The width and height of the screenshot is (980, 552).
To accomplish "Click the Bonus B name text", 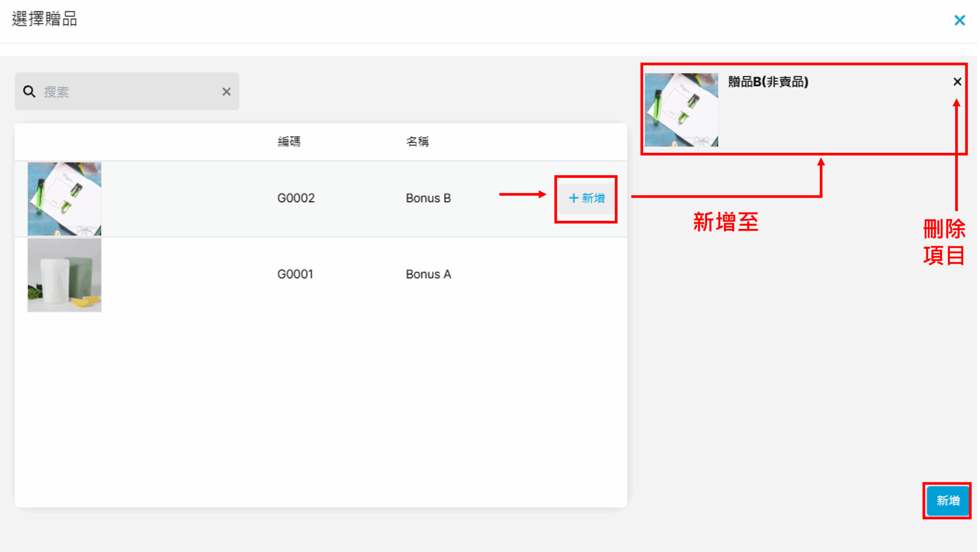I will pyautogui.click(x=428, y=198).
